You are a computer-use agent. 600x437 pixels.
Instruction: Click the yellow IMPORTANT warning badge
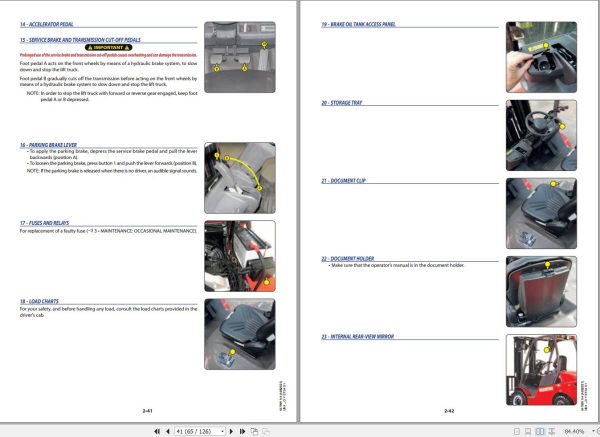pyautogui.click(x=109, y=47)
